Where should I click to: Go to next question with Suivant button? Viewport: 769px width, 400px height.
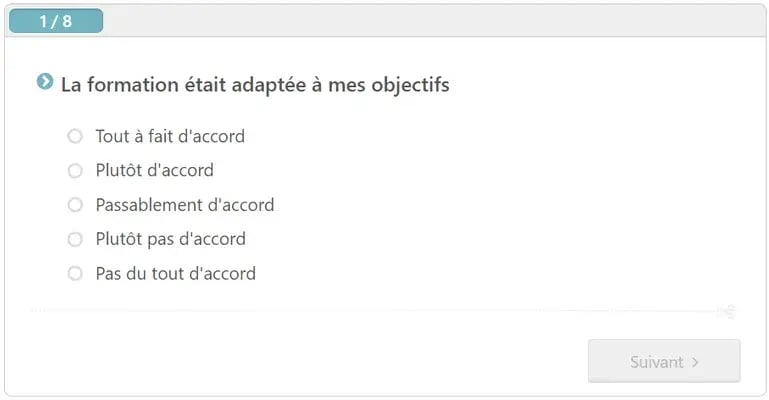click(664, 361)
